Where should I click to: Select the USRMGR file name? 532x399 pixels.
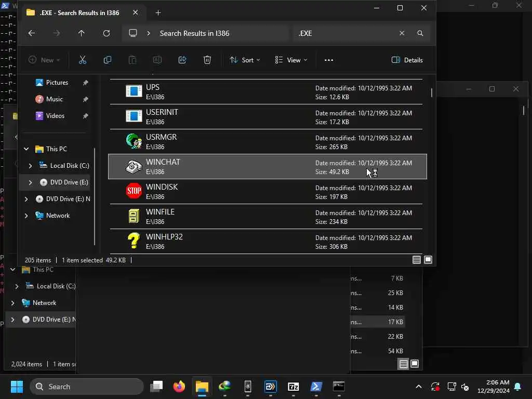tap(161, 137)
